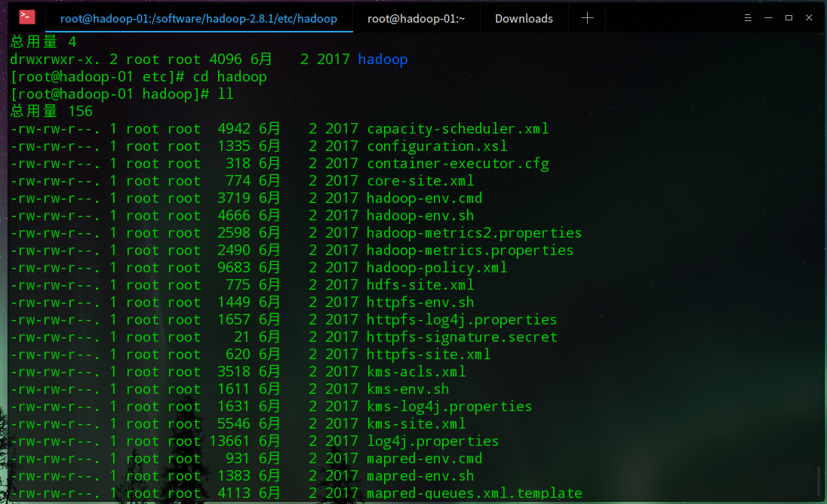
Task: Click the drwxrwxr-x. permissions string
Action: click(x=55, y=60)
